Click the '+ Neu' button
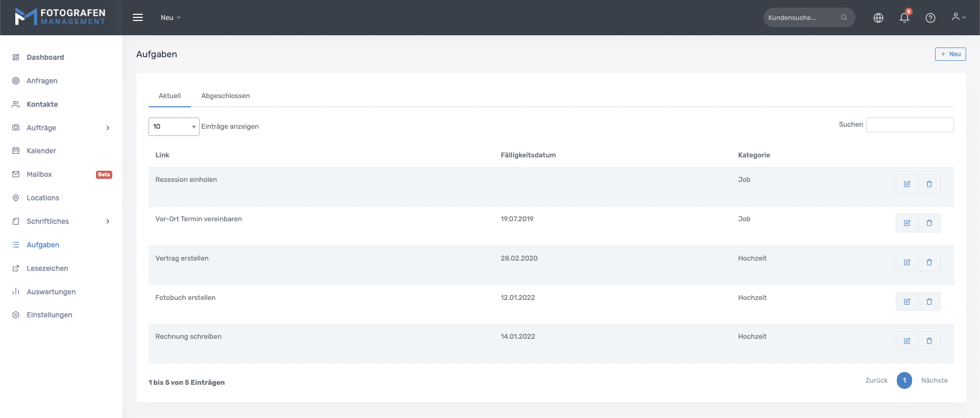This screenshot has height=418, width=980. coord(950,54)
